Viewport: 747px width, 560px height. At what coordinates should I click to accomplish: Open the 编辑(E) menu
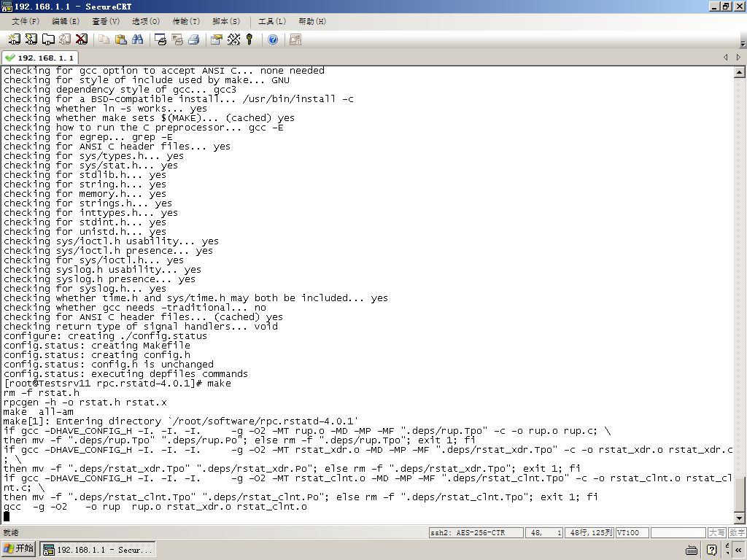(x=65, y=21)
